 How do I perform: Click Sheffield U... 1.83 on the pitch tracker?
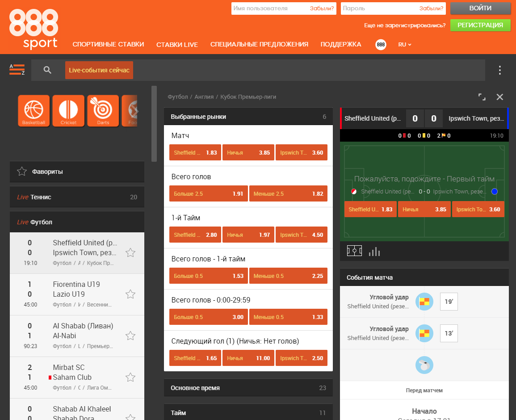(x=370, y=210)
